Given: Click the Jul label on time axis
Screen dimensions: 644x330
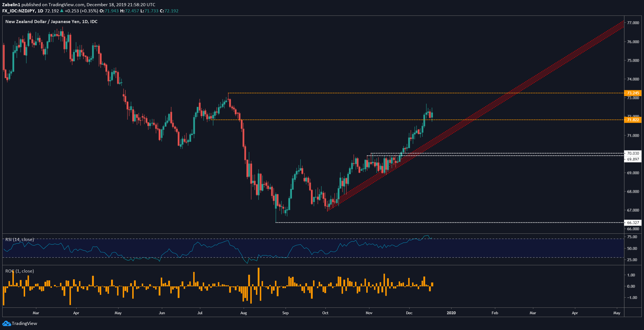Looking at the screenshot, I should tap(200, 313).
